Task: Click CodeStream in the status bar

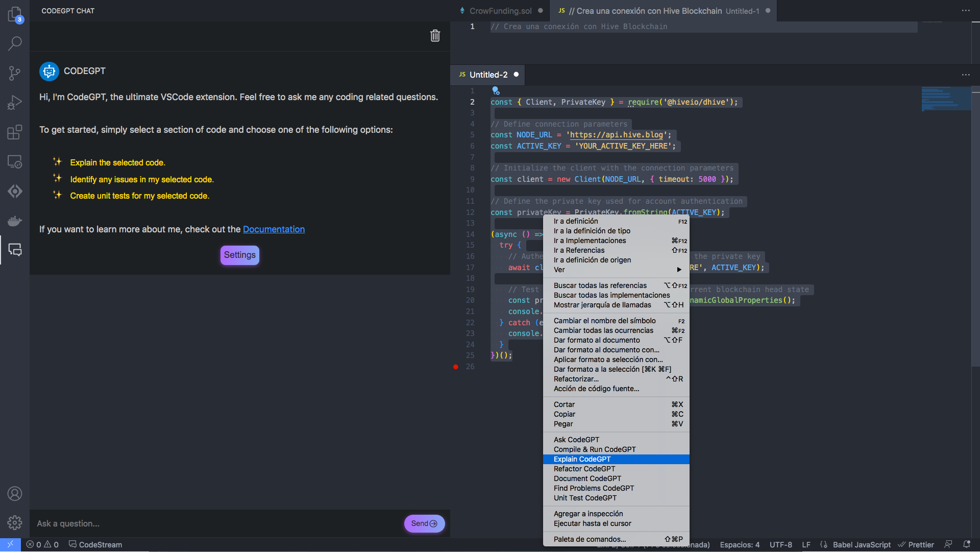Action: (95, 545)
